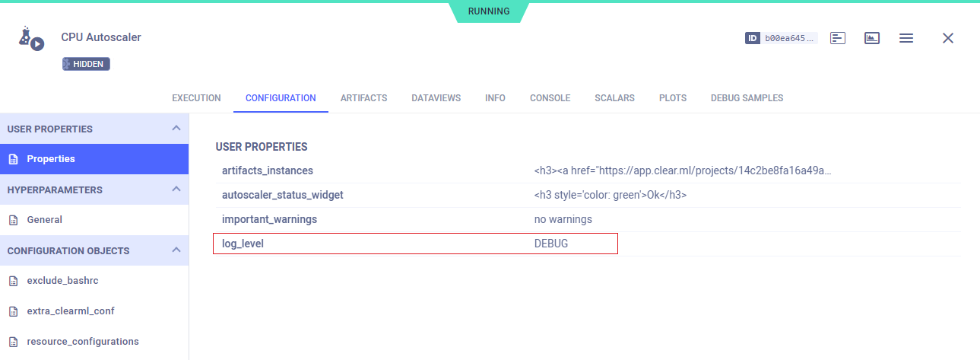Open the results image view icon

(872, 38)
